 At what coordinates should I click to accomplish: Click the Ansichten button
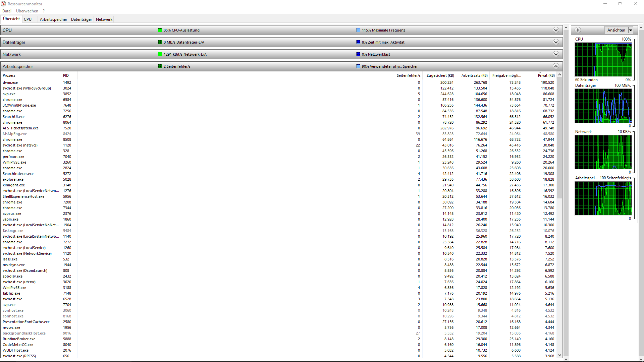[x=616, y=30]
